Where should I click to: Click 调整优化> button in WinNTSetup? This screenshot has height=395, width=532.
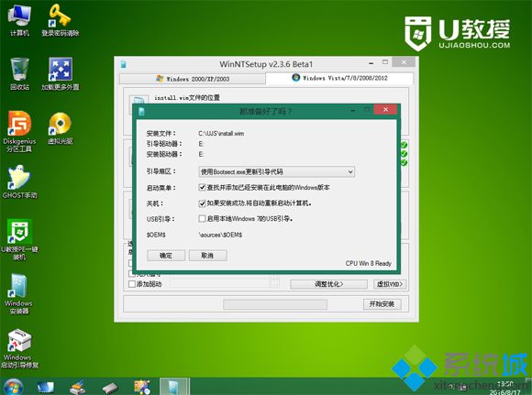[x=328, y=284]
